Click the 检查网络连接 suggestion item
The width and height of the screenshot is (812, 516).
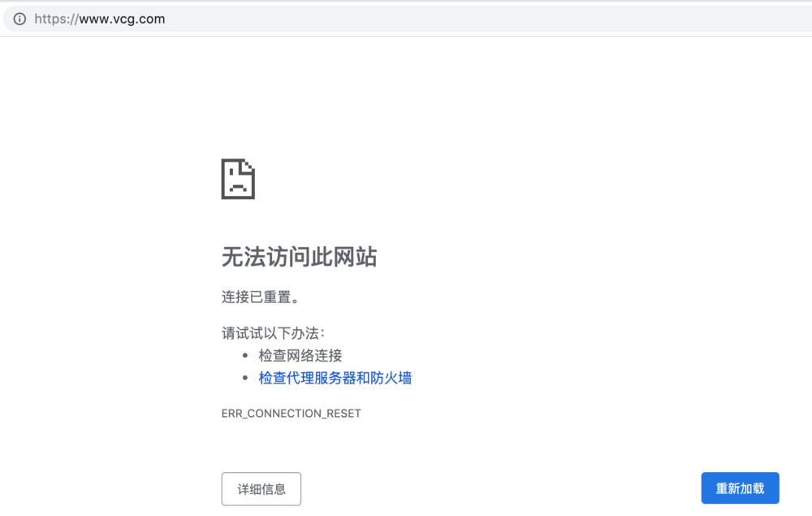point(300,355)
